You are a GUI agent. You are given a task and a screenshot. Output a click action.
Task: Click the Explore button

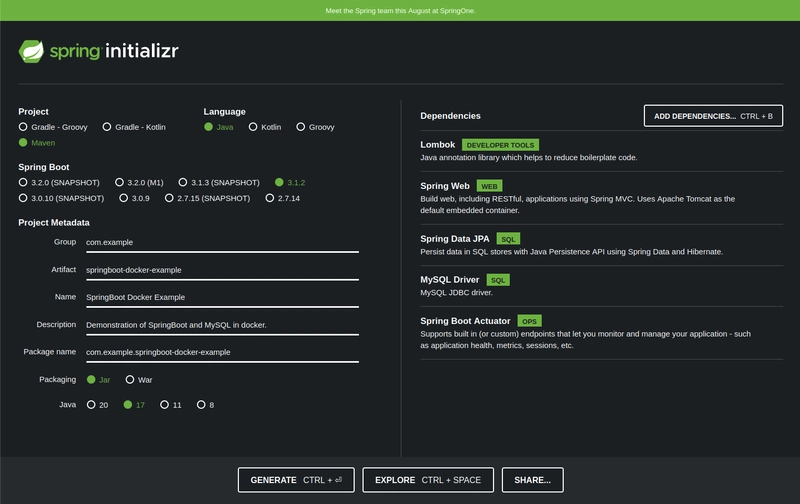coord(428,480)
